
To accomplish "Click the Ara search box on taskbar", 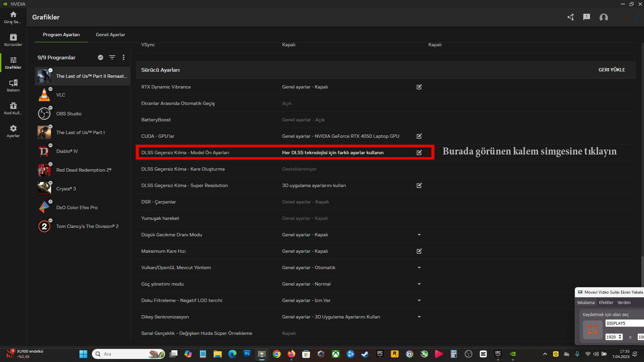I will click(128, 354).
